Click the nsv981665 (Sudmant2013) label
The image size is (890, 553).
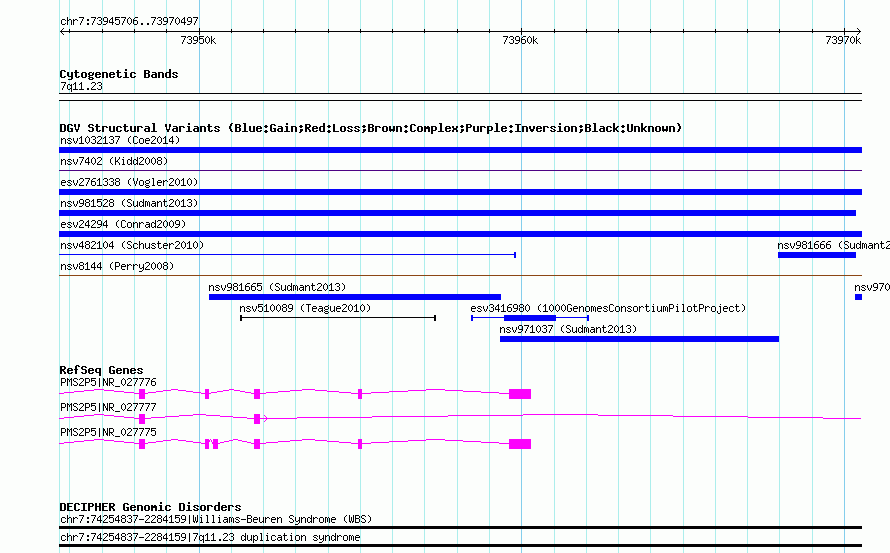pyautogui.click(x=277, y=287)
